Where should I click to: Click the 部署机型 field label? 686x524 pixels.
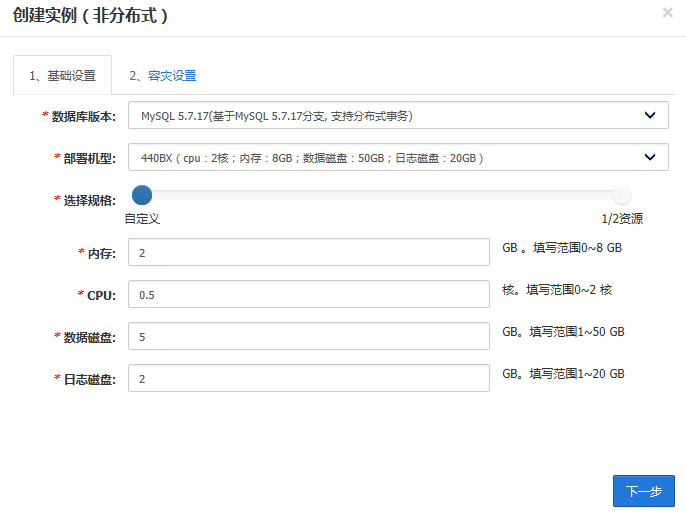[90, 159]
